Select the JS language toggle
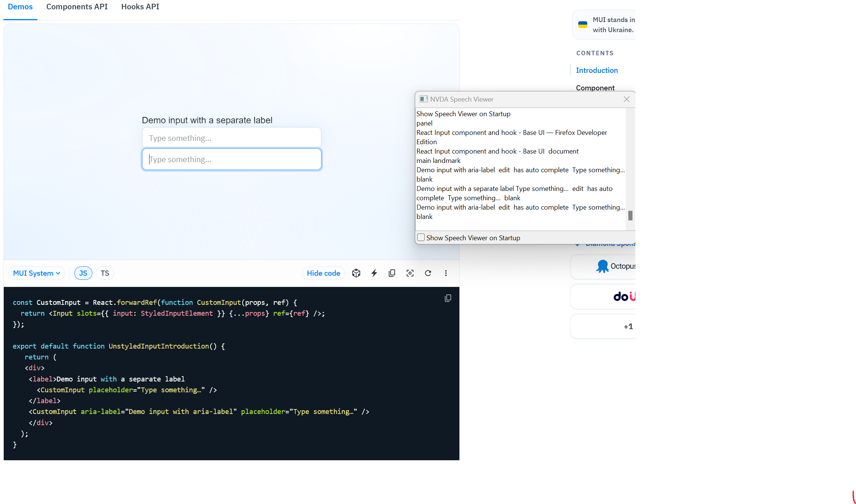The width and height of the screenshot is (856, 504). point(83,273)
